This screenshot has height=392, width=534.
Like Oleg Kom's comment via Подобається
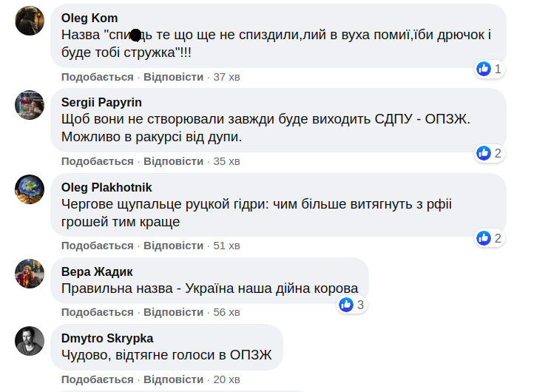(x=98, y=77)
